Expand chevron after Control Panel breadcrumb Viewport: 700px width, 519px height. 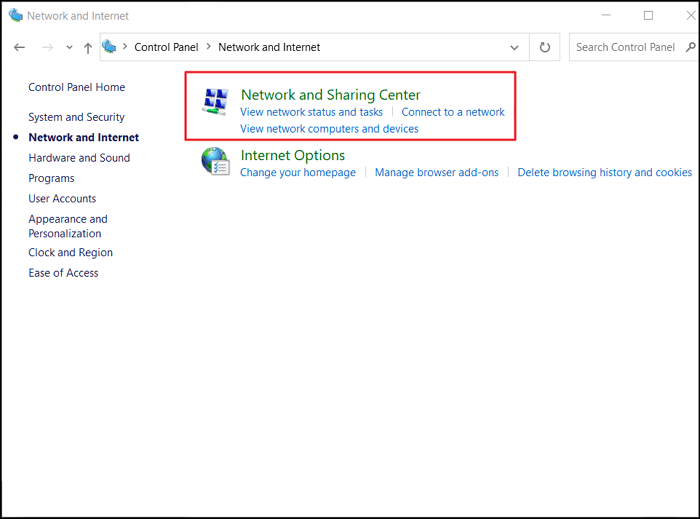[x=208, y=46]
